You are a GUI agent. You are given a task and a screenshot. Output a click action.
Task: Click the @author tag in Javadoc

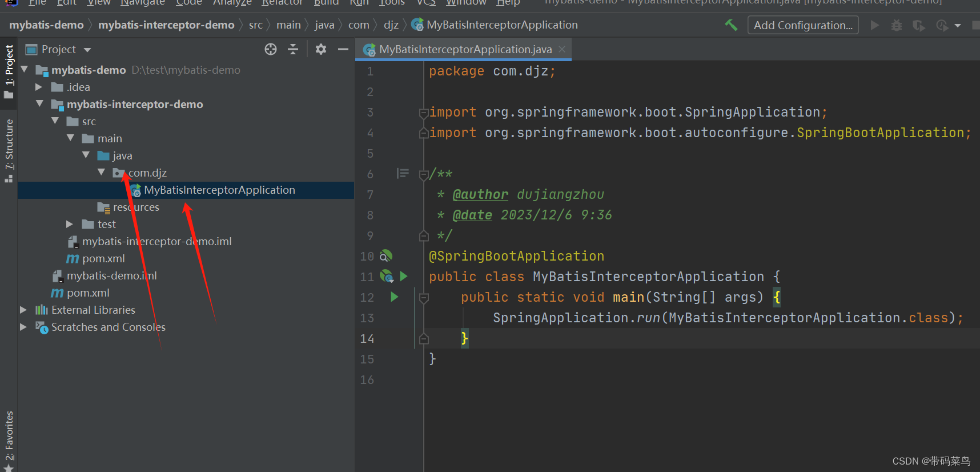480,195
